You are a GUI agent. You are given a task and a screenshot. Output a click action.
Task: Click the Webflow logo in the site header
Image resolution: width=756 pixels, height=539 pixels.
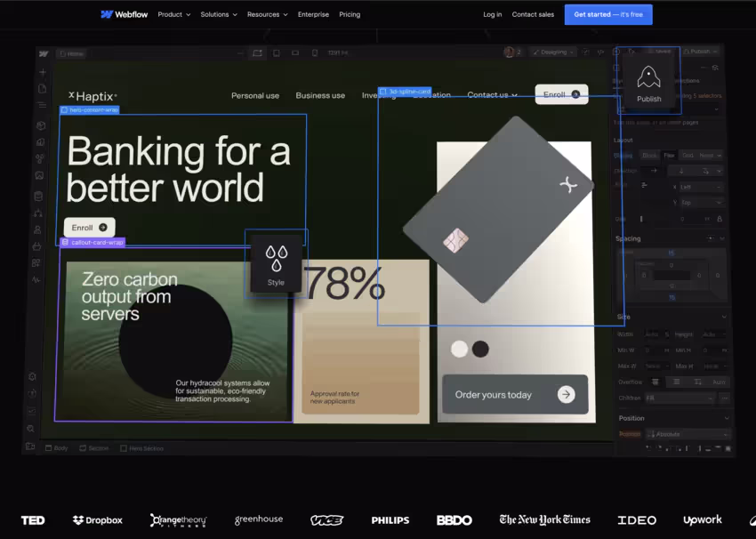[124, 14]
